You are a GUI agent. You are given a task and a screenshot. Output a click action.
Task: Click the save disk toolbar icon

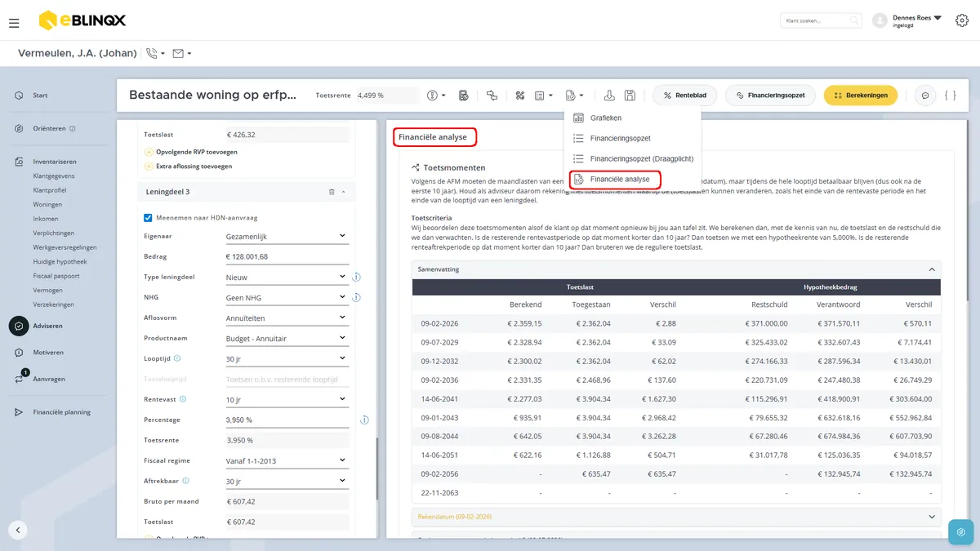pos(630,96)
